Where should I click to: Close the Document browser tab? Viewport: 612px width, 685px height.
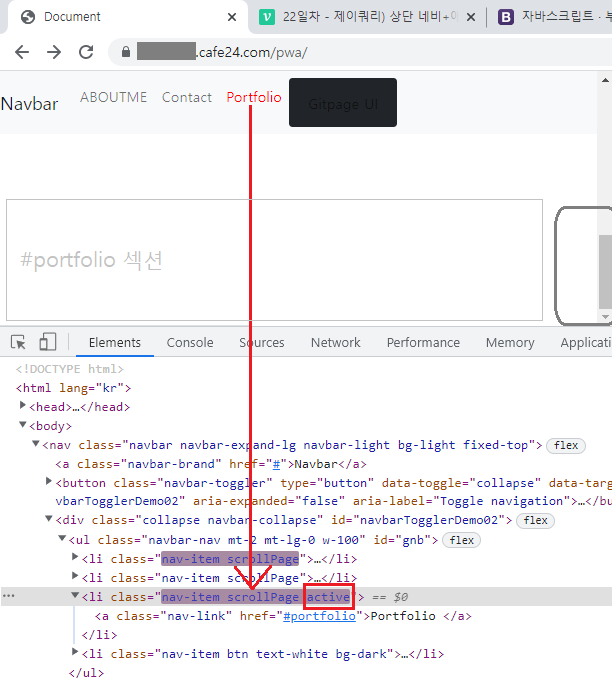(x=232, y=17)
